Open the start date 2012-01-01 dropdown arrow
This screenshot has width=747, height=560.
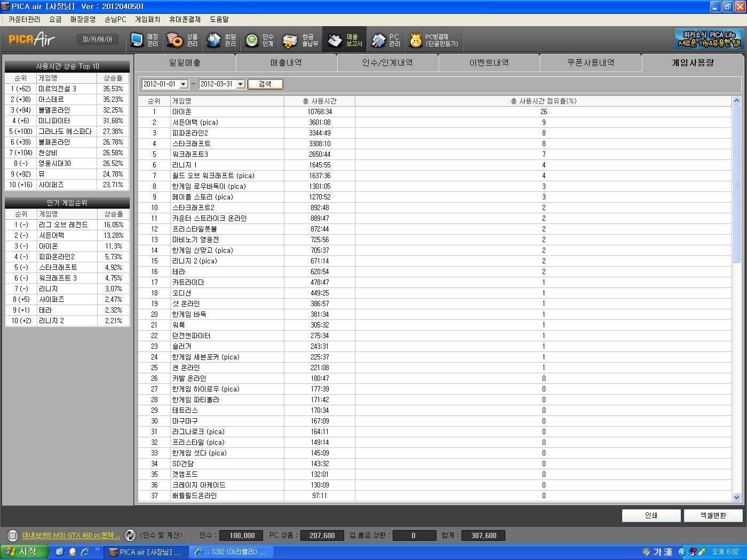pos(184,84)
